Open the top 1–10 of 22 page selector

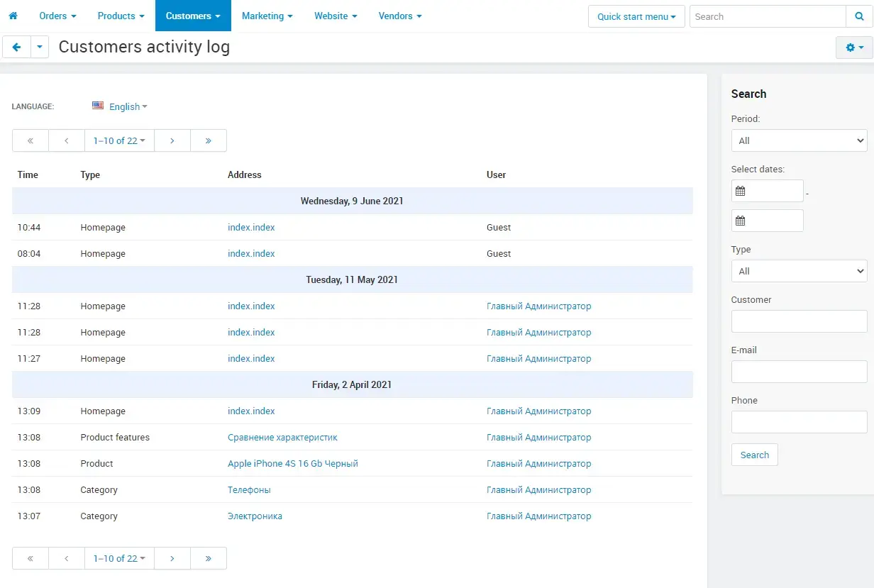coord(118,140)
